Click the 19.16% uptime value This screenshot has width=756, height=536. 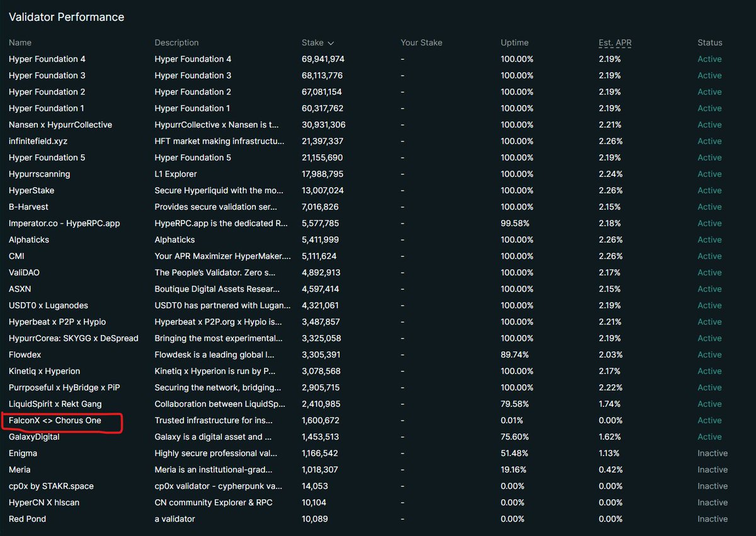click(x=515, y=469)
